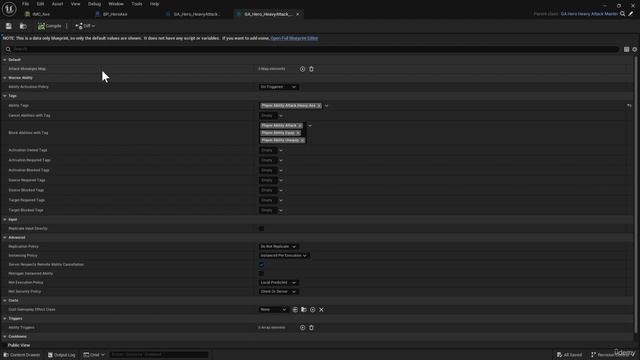Open the Debug menu

(94, 4)
